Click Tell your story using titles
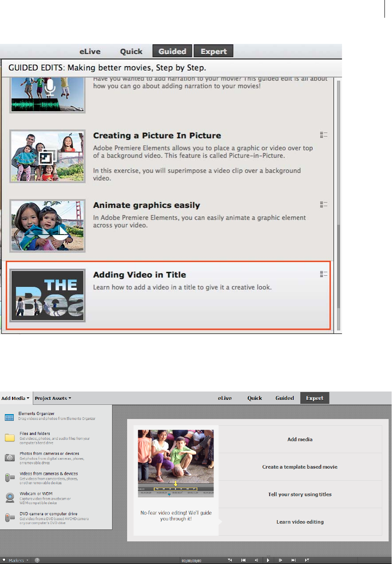Viewport: 392px width, 564px height. tap(300, 494)
